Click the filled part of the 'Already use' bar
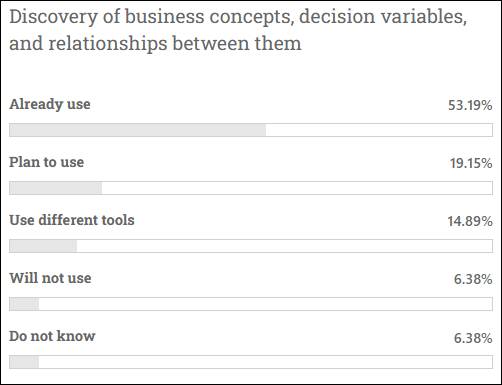502x385 pixels. [138, 130]
